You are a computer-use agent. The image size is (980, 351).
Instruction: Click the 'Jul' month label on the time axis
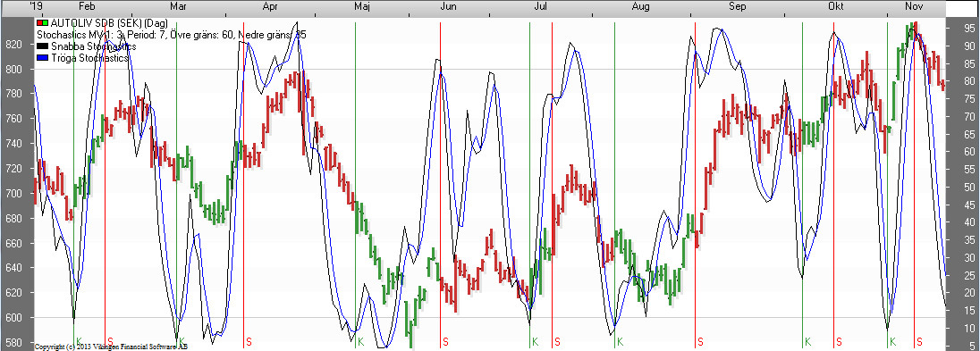541,7
